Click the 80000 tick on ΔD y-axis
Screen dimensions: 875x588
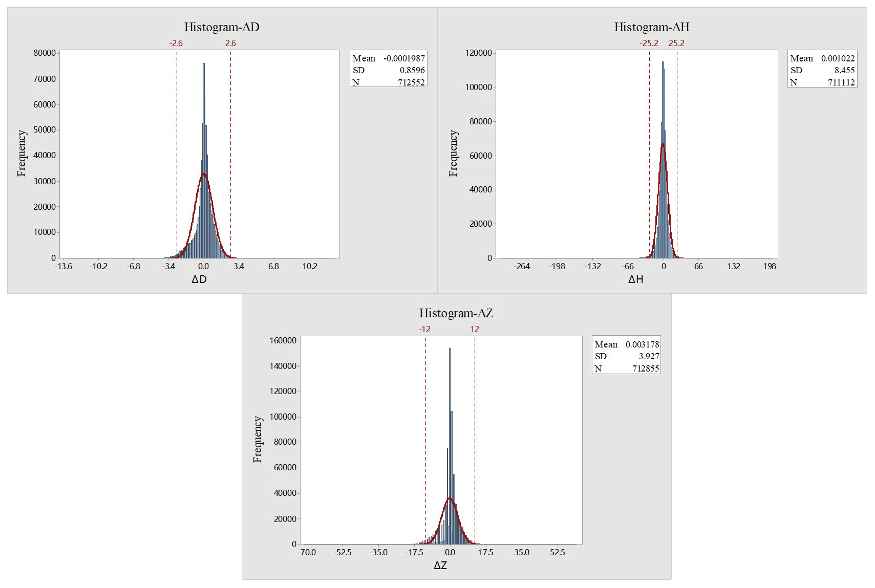[45, 53]
